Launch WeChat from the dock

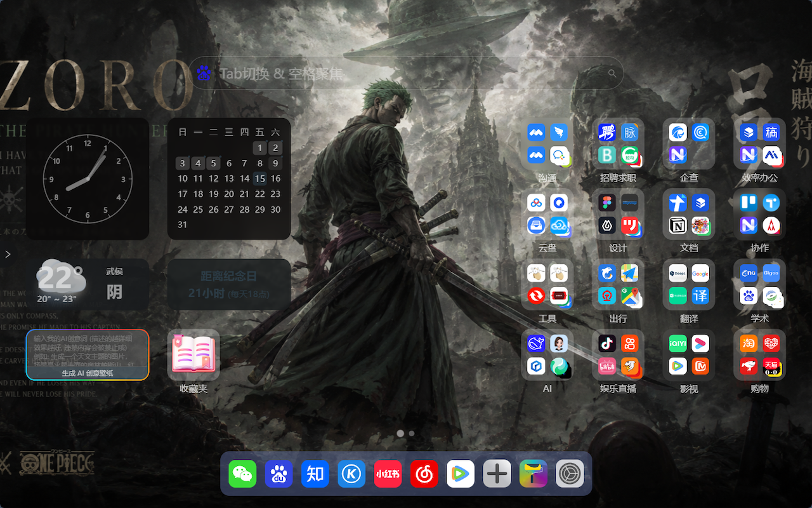click(x=242, y=474)
